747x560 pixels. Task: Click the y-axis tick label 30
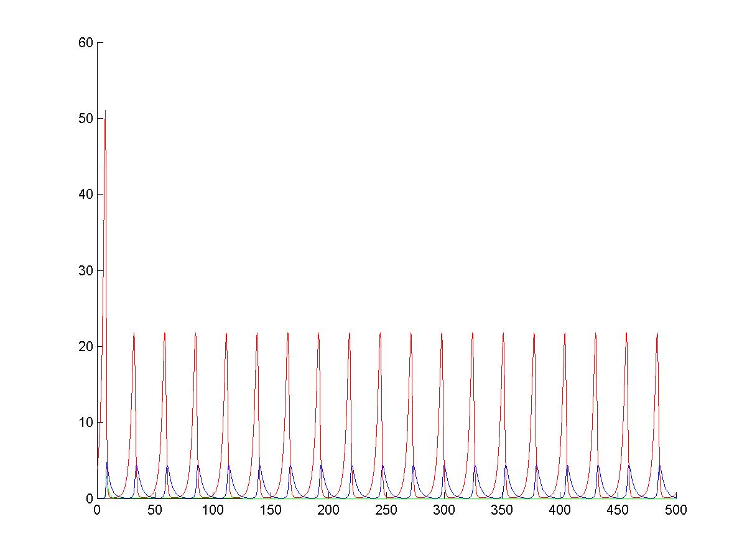[x=86, y=271]
